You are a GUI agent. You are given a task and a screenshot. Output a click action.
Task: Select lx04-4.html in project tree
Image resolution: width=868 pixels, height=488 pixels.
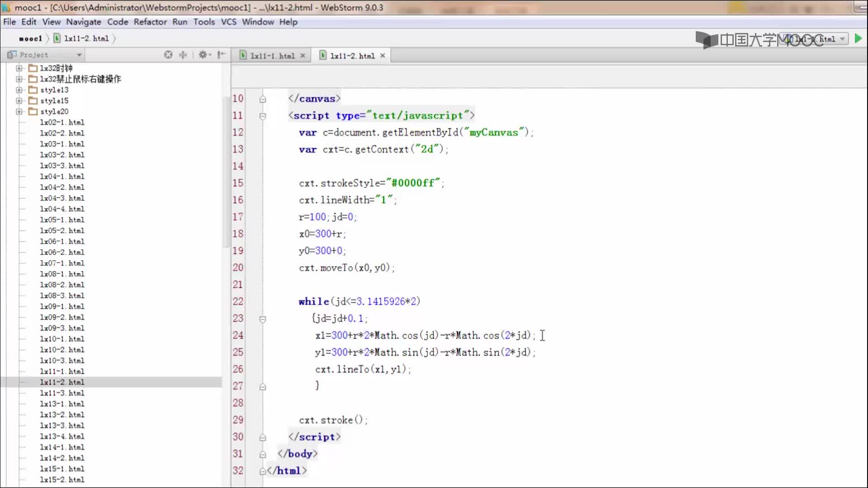point(62,209)
